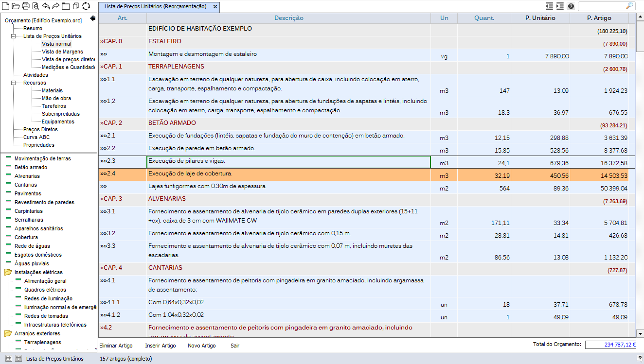The width and height of the screenshot is (644, 364).
Task: Click the first grid icon in status bar
Action: coord(8,358)
